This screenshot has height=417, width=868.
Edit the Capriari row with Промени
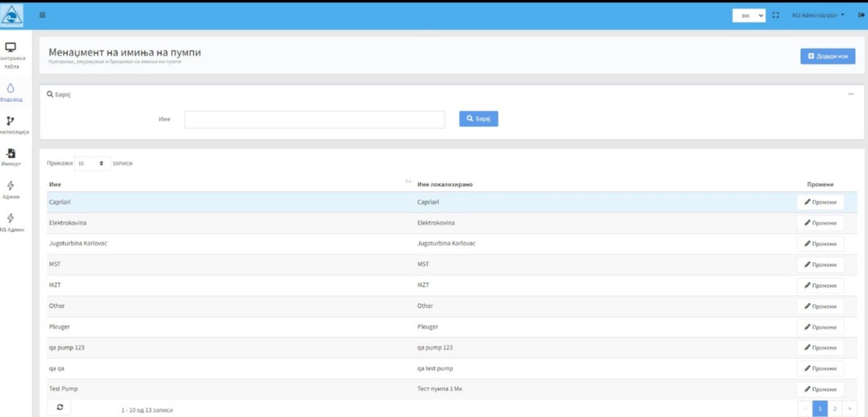tap(820, 202)
